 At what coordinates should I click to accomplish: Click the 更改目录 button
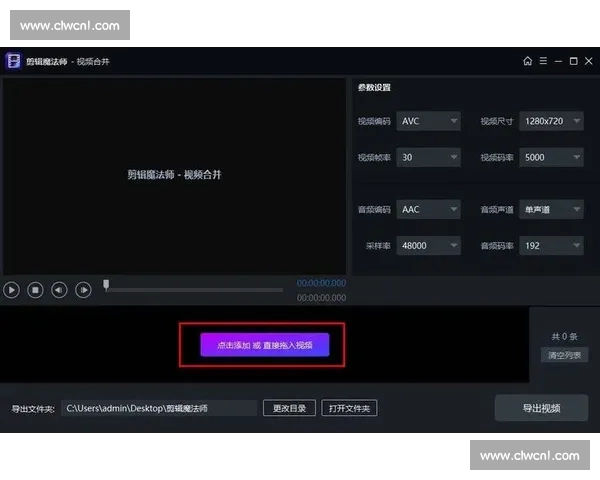pyautogui.click(x=289, y=408)
